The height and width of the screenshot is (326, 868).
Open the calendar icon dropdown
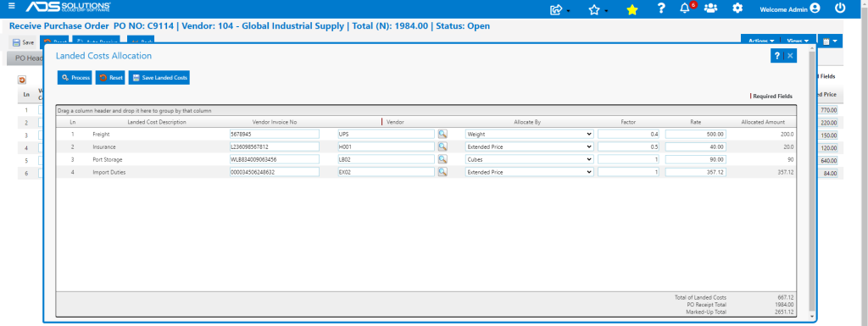pyautogui.click(x=829, y=41)
